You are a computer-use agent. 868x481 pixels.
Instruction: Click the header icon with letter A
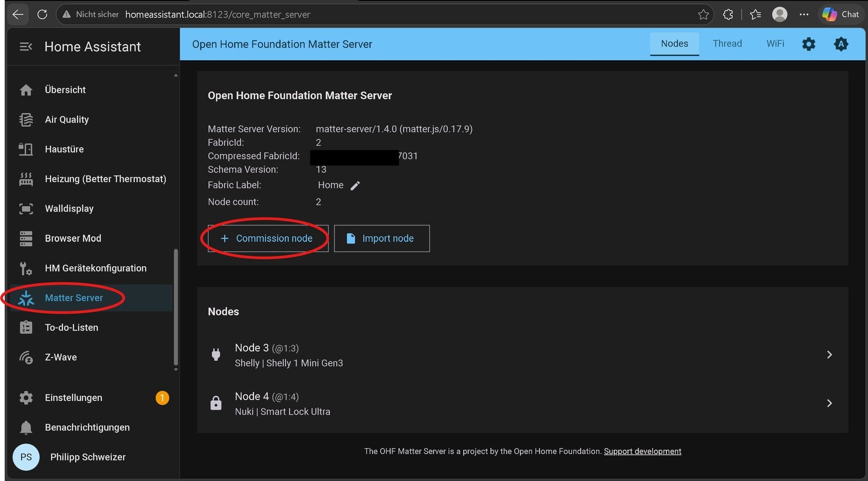[841, 44]
